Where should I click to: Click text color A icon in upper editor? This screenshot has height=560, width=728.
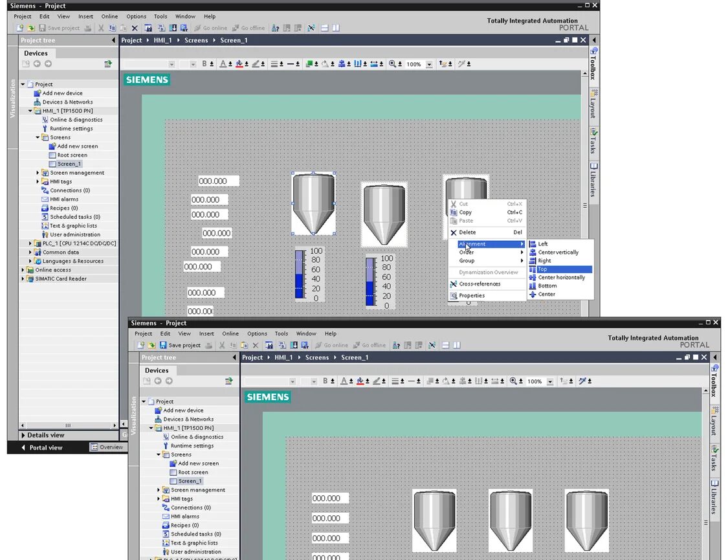coord(223,63)
